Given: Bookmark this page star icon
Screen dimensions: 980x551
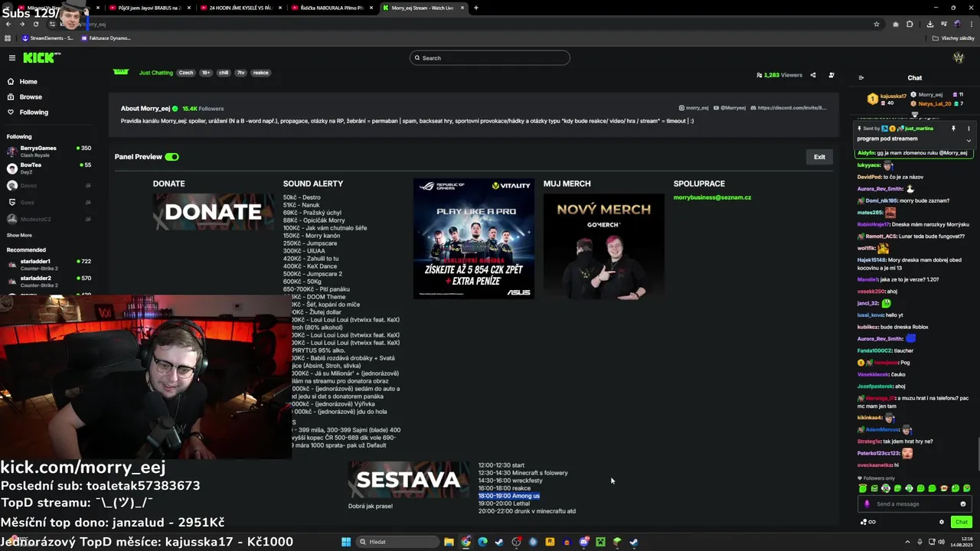Looking at the screenshot, I should tap(877, 24).
